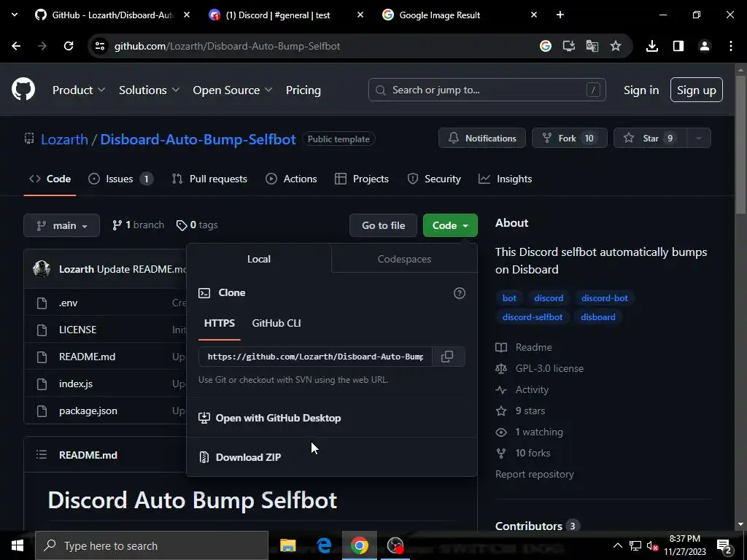The width and height of the screenshot is (747, 560).
Task: Show hidden system tray icons
Action: click(617, 545)
